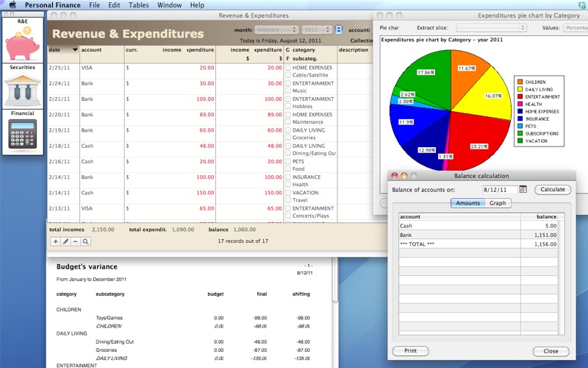This screenshot has width=588, height=368.
Task: Open the Help menu
Action: (x=197, y=5)
